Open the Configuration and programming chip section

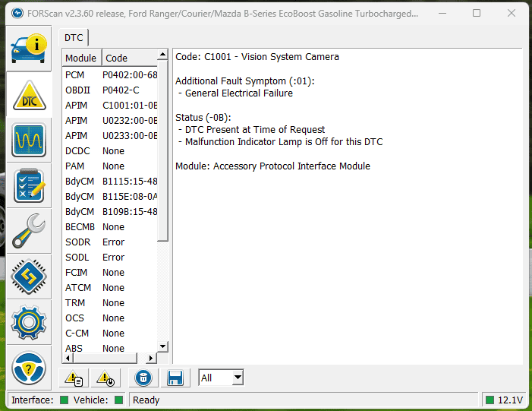click(x=29, y=277)
